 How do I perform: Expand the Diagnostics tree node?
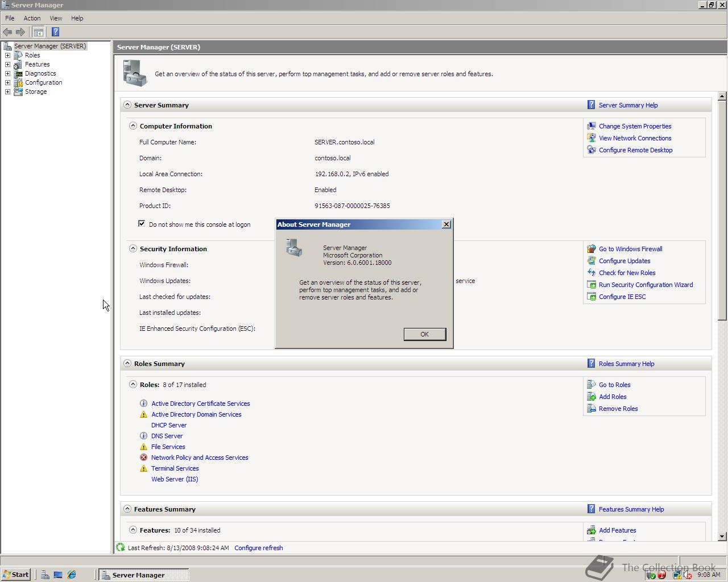point(7,73)
